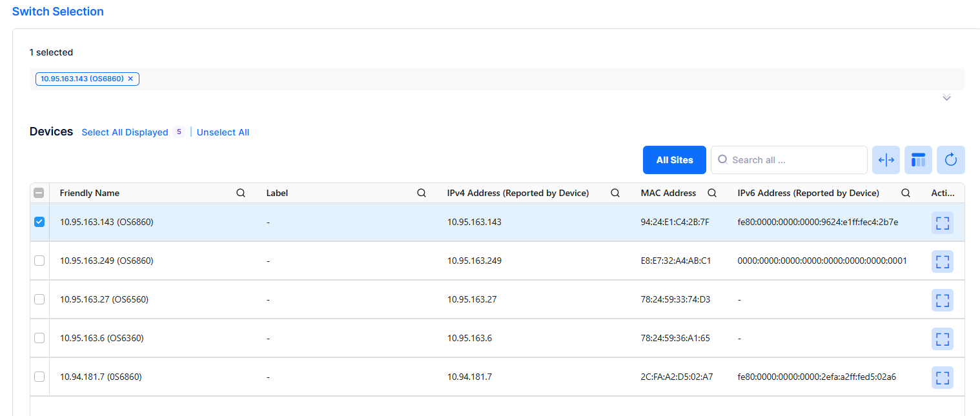This screenshot has width=980, height=416.
Task: Open details icon for 10.94.181.7 row
Action: (943, 378)
